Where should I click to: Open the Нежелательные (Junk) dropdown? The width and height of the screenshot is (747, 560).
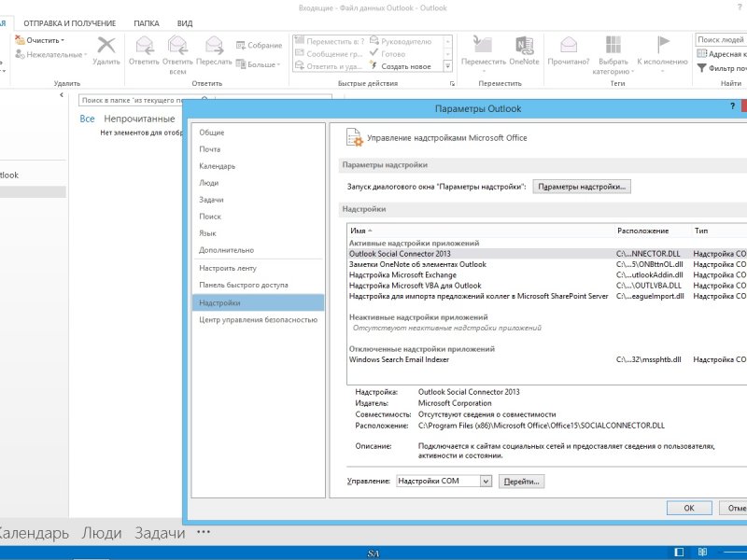pos(51,55)
